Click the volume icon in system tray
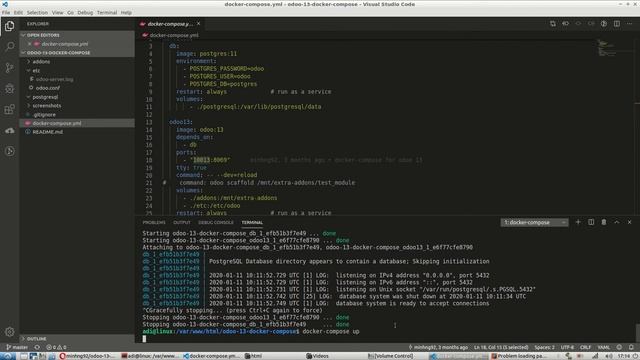Image resolution: width=640 pixels, height=360 pixels. click(608, 356)
